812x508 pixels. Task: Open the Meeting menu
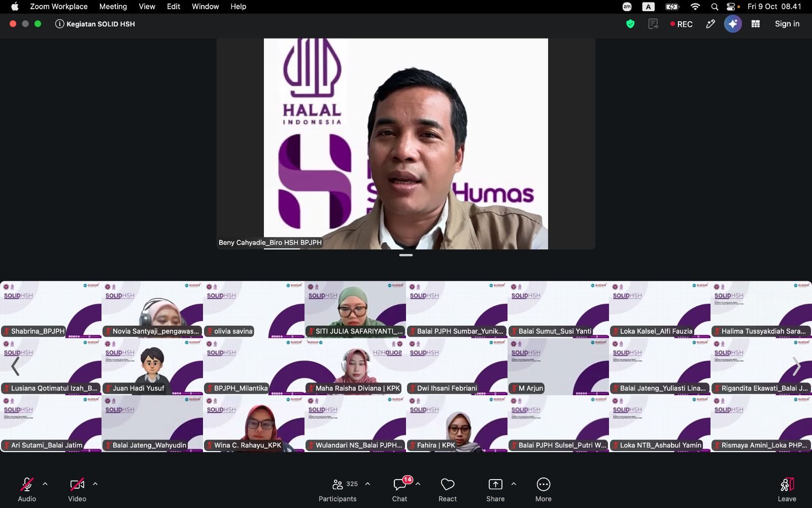click(x=113, y=7)
